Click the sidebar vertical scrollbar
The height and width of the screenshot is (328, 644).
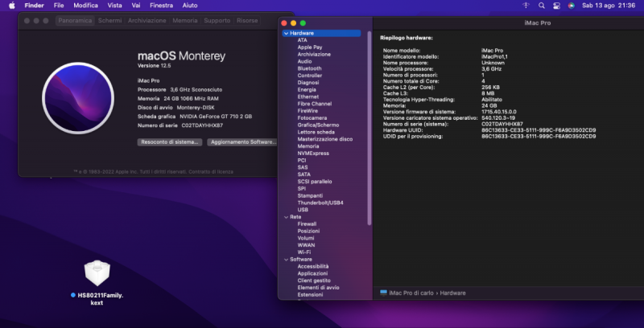pos(369,121)
